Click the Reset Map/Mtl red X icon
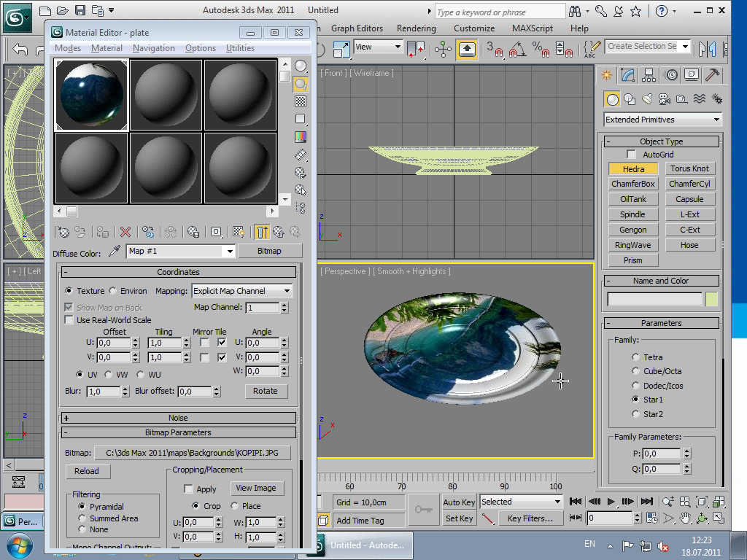This screenshot has height=560, width=747. [125, 232]
